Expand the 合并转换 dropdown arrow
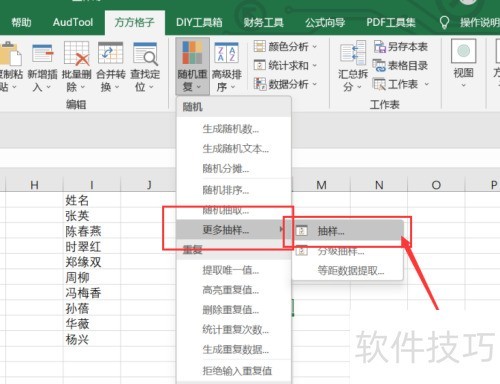Screen dimensions: 500x384 117,87
